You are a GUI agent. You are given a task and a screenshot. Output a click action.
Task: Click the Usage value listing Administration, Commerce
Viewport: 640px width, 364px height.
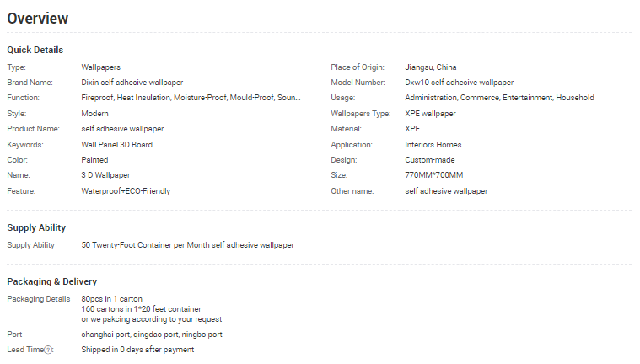499,98
